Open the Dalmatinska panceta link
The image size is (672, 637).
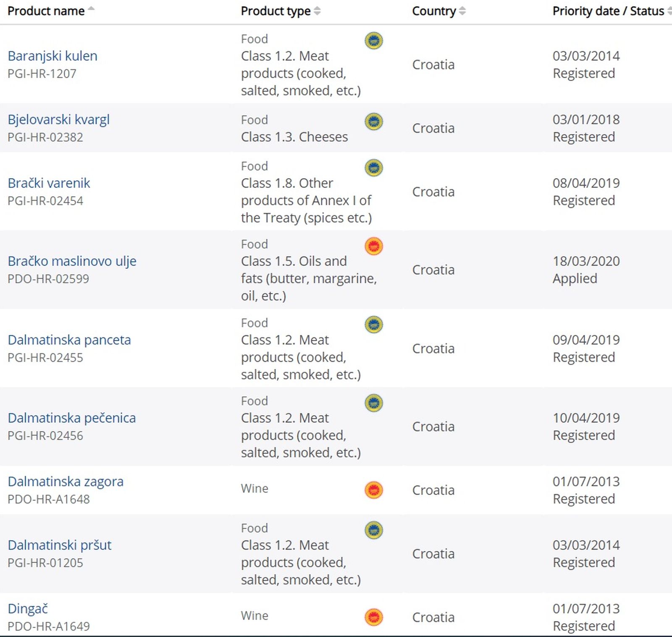[69, 340]
